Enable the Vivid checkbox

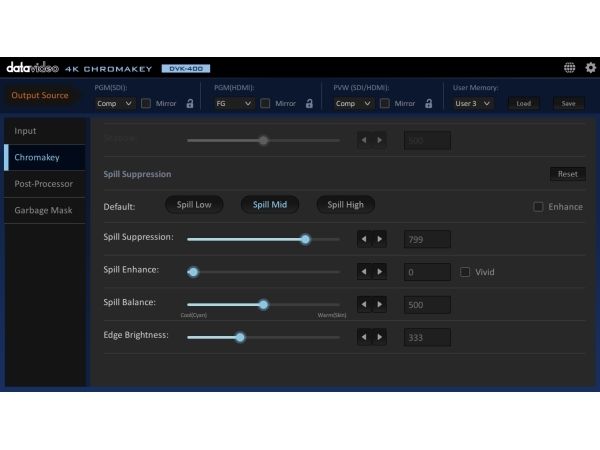(x=465, y=272)
